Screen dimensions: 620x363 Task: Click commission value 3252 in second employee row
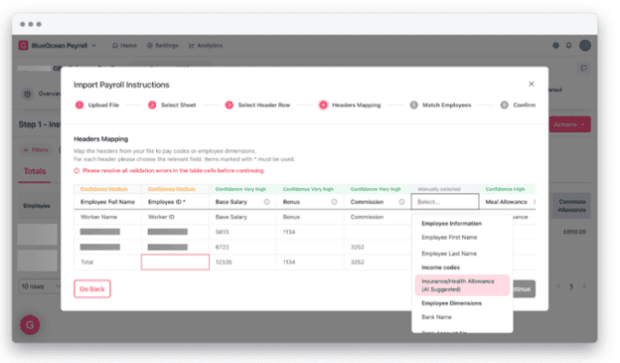point(357,247)
